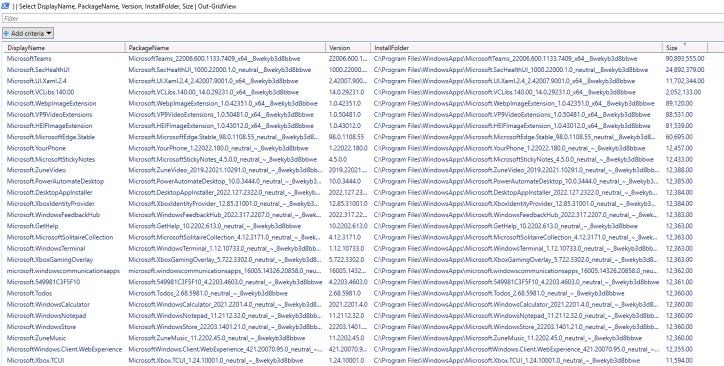The image size is (724, 366).
Task: Select the Microsoft.VCLibs.140.00 display name
Action: 40,92
